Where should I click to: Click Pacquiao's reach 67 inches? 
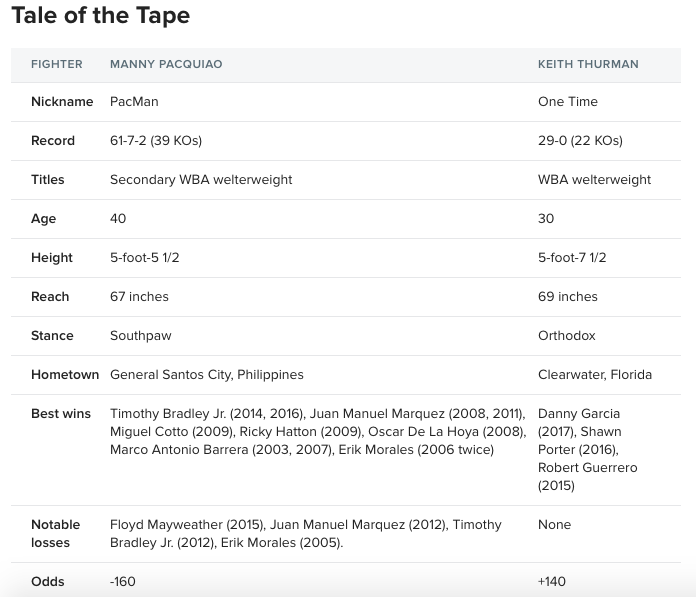(x=139, y=297)
